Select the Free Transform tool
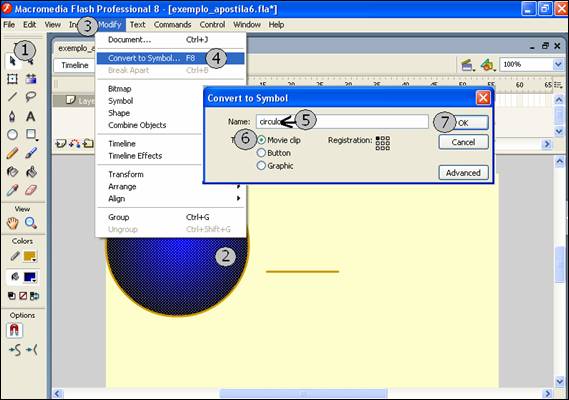 12,79
